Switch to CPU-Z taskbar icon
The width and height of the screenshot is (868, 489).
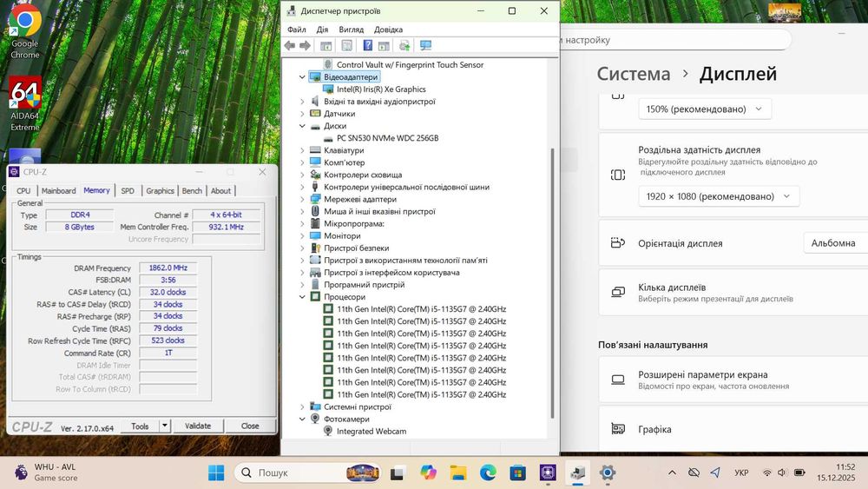coord(548,472)
